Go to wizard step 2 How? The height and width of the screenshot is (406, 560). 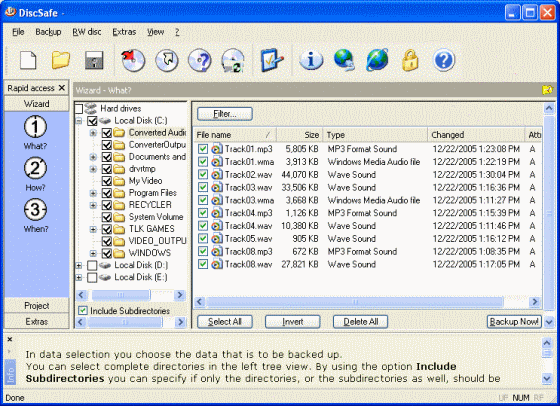(35, 174)
